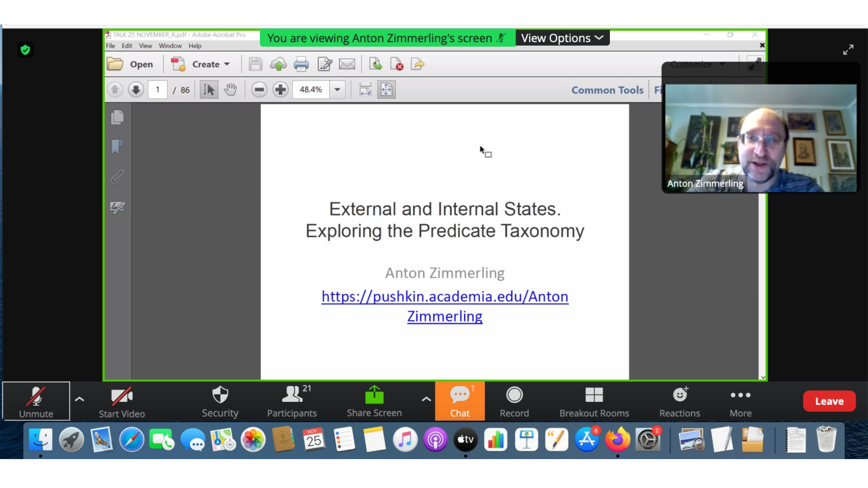Follow the pushkin.academia.edu hyperlink

coord(444,297)
